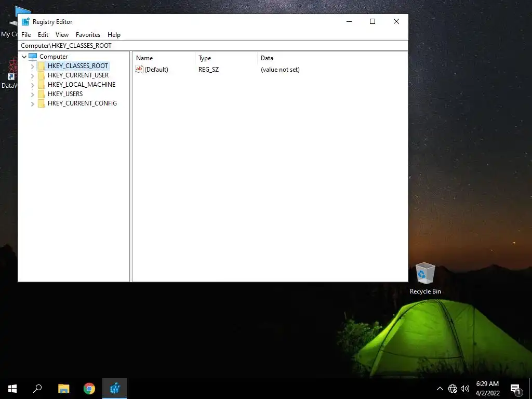Collapse the Computer tree node

tap(24, 57)
